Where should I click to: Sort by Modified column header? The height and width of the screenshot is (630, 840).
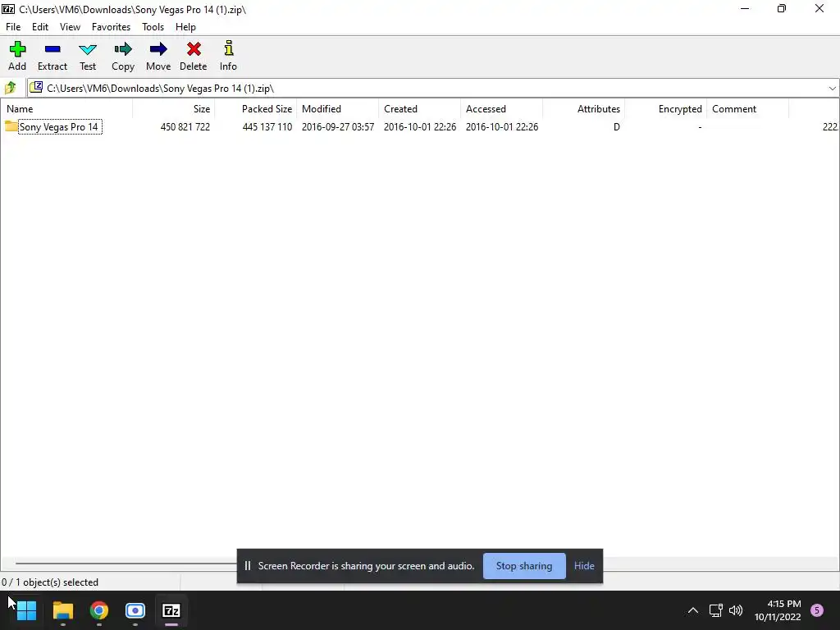point(337,109)
